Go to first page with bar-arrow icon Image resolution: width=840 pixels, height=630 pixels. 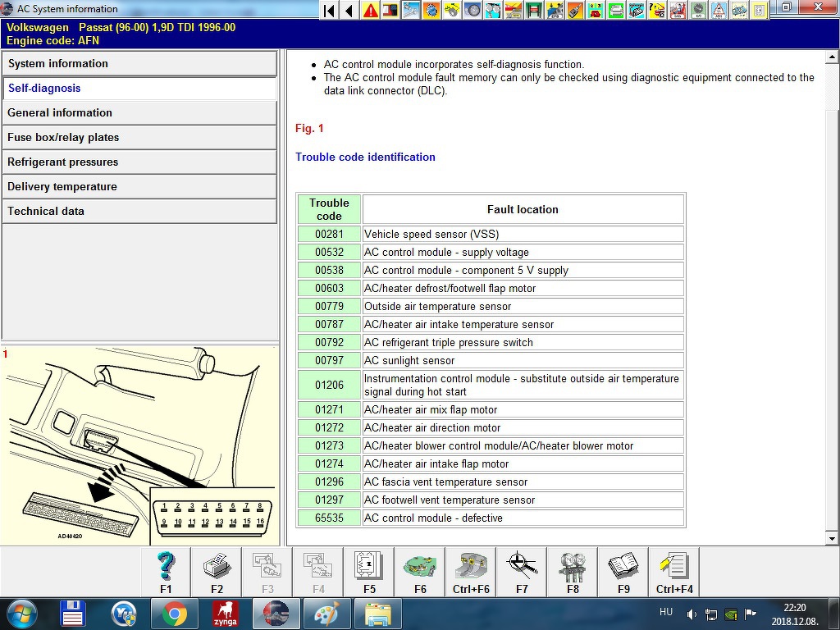pos(330,10)
